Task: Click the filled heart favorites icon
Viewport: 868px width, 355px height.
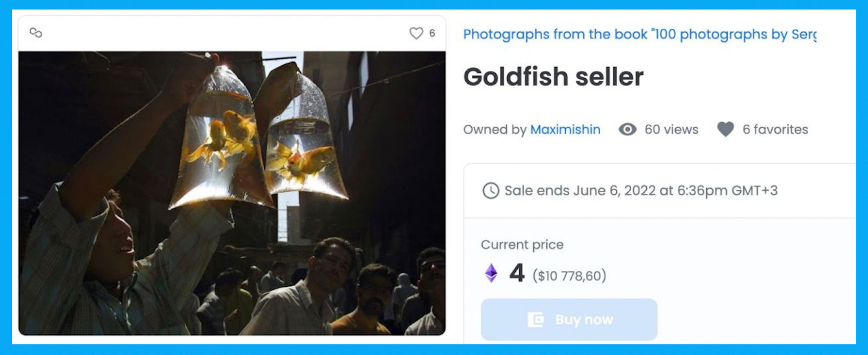Action: [x=725, y=130]
